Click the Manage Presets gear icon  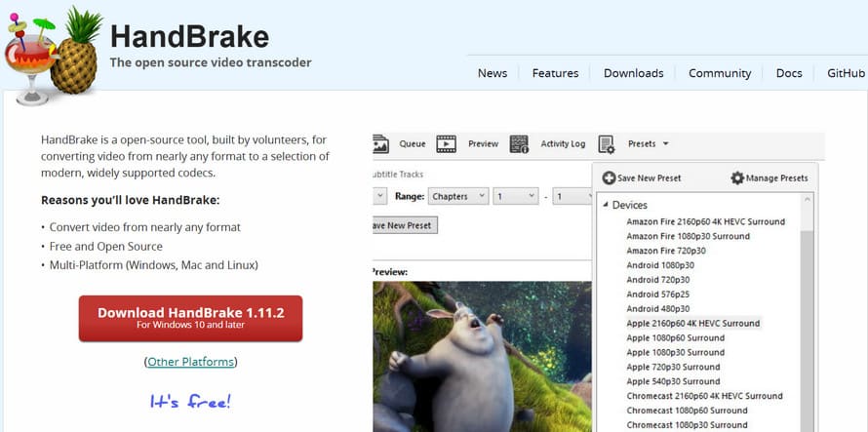coord(737,177)
